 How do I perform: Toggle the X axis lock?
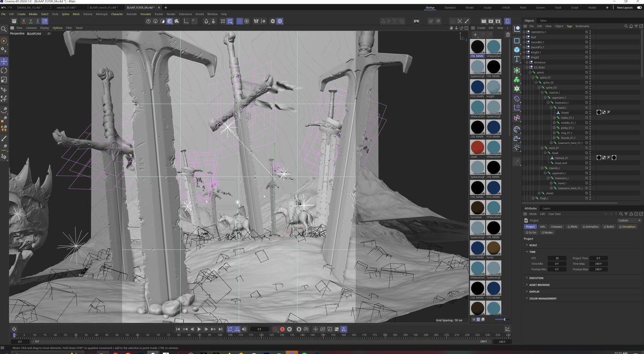(24, 21)
